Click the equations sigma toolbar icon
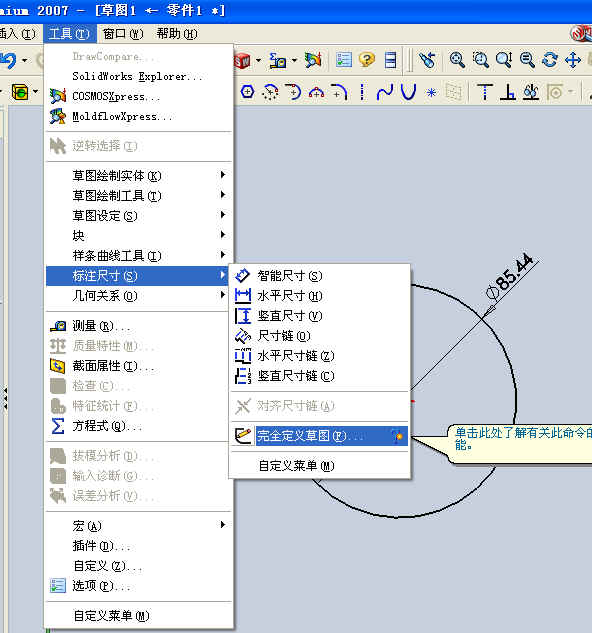 pos(278,61)
